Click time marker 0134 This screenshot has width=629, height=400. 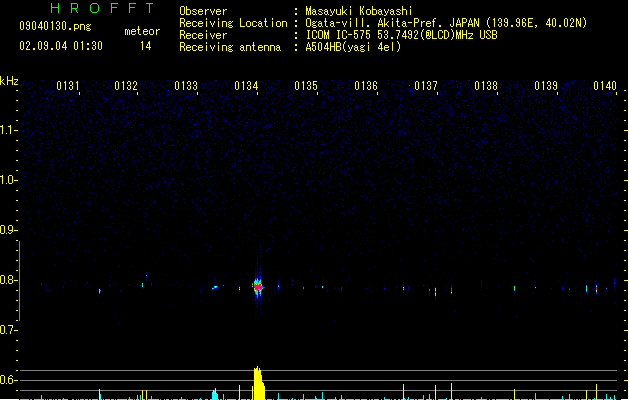pyautogui.click(x=246, y=86)
